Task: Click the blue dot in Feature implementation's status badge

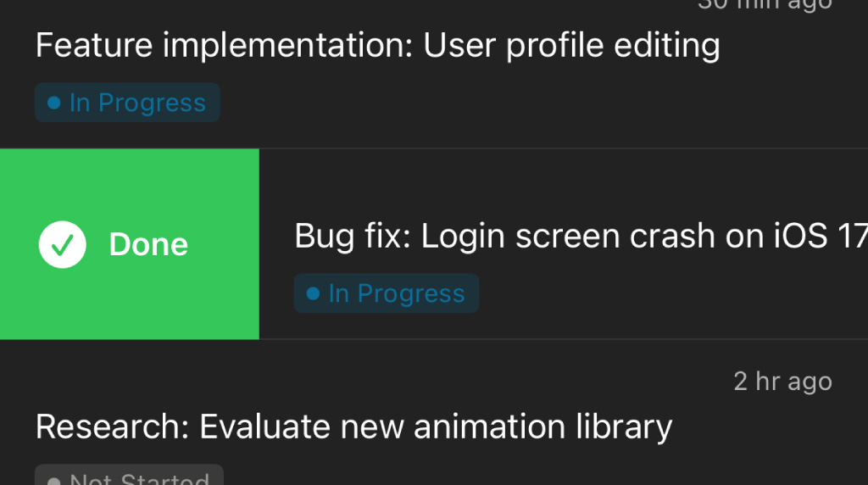Action: (x=54, y=103)
